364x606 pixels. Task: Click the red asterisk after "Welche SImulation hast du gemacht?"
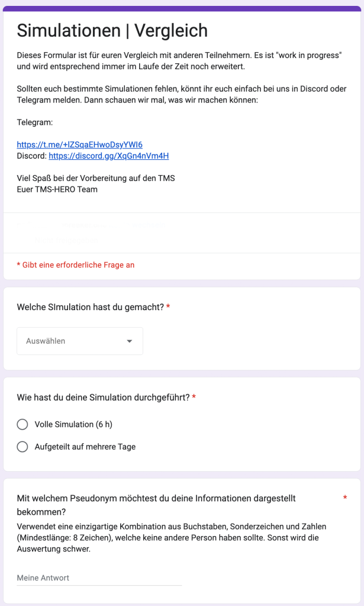[168, 307]
